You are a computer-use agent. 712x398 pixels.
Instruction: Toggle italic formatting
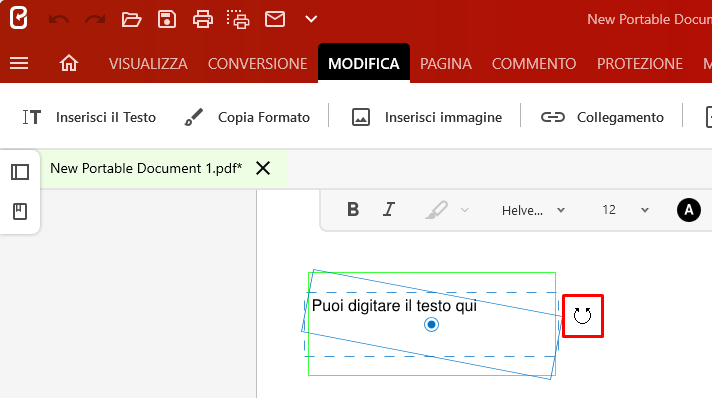point(389,209)
